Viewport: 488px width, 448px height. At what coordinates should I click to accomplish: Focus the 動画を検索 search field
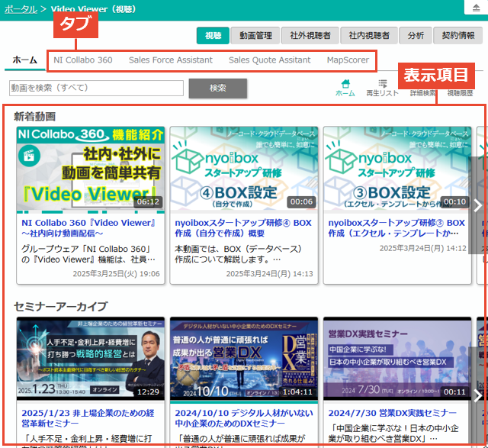coord(97,89)
